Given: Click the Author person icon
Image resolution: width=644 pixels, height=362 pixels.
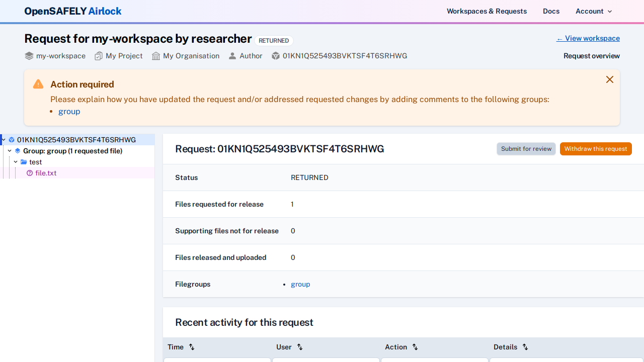Looking at the screenshot, I should coord(232,56).
